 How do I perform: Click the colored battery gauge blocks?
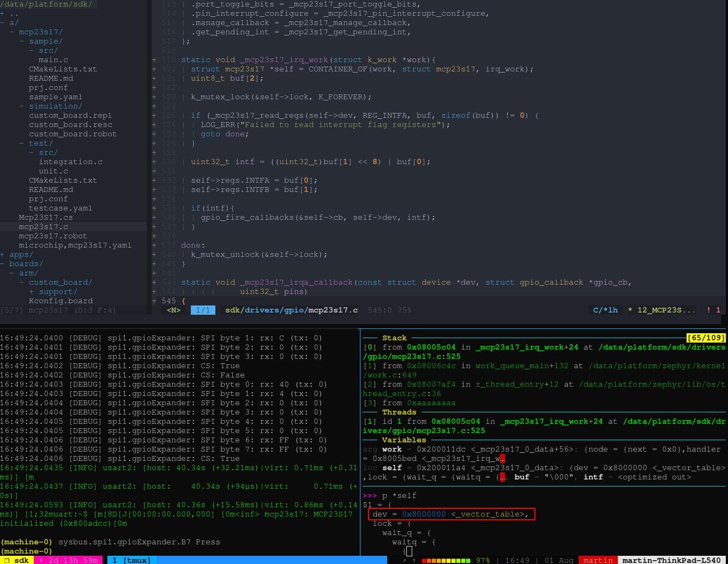click(x=446, y=560)
